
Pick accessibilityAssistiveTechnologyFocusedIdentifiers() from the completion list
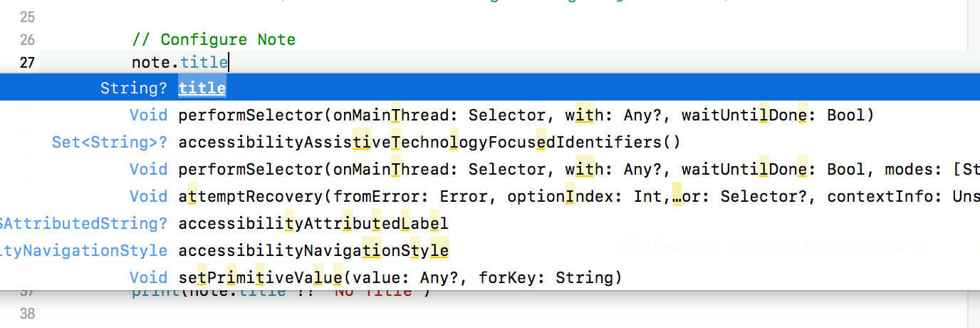tap(429, 143)
